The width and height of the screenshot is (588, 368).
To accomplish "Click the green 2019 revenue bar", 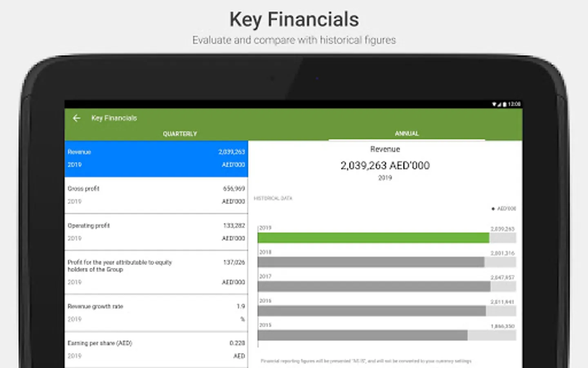I will pyautogui.click(x=374, y=238).
